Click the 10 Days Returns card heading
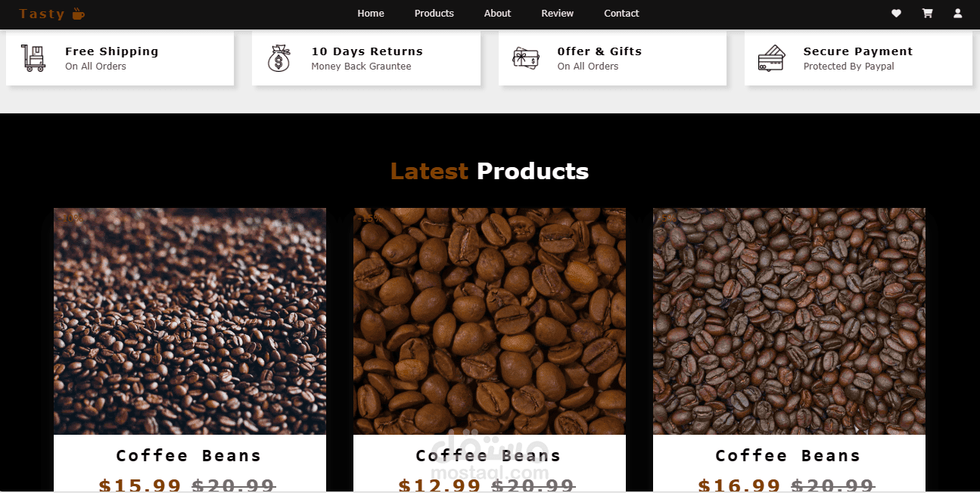Image resolution: width=980 pixels, height=493 pixels. 367,51
